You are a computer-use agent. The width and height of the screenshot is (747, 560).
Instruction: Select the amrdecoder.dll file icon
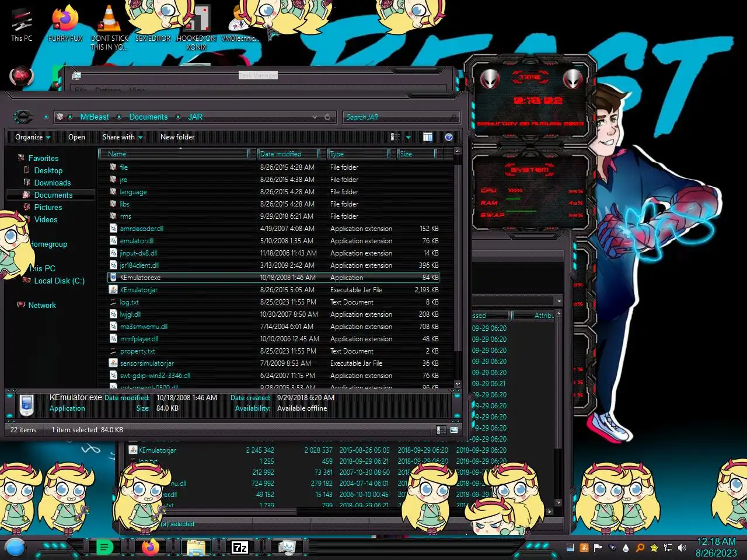coord(114,229)
